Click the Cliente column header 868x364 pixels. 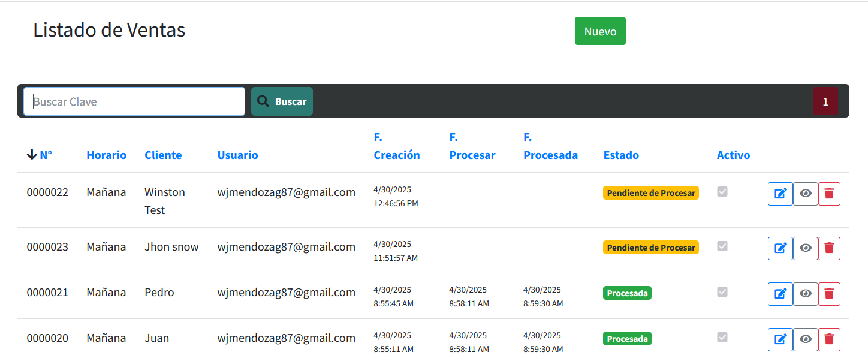pyautogui.click(x=162, y=155)
